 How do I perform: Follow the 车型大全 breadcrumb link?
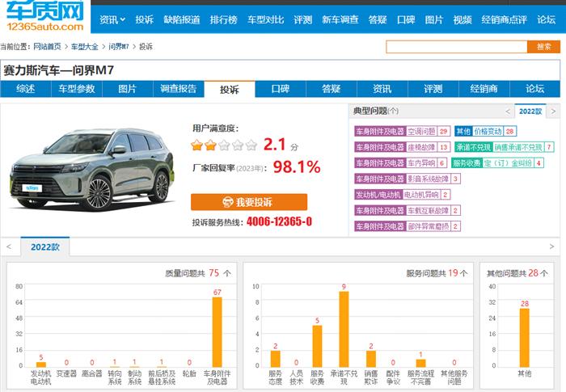84,47
